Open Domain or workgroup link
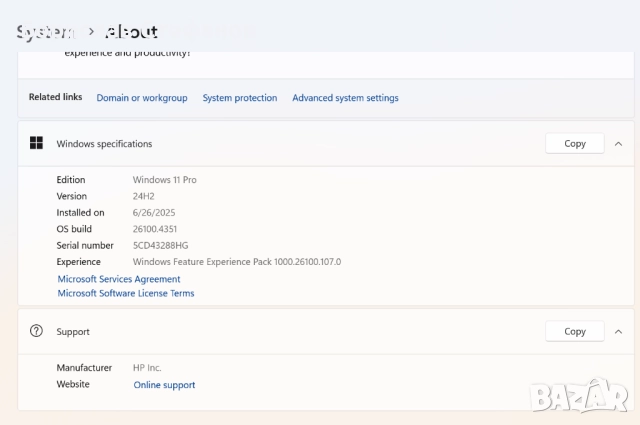Viewport: 640px width, 425px height. (x=142, y=98)
